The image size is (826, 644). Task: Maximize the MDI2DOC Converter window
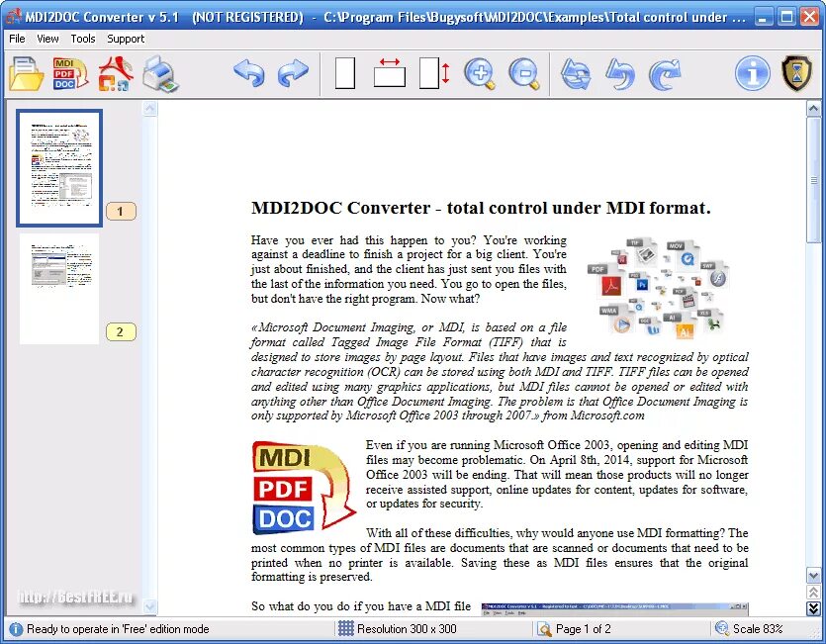[786, 17]
